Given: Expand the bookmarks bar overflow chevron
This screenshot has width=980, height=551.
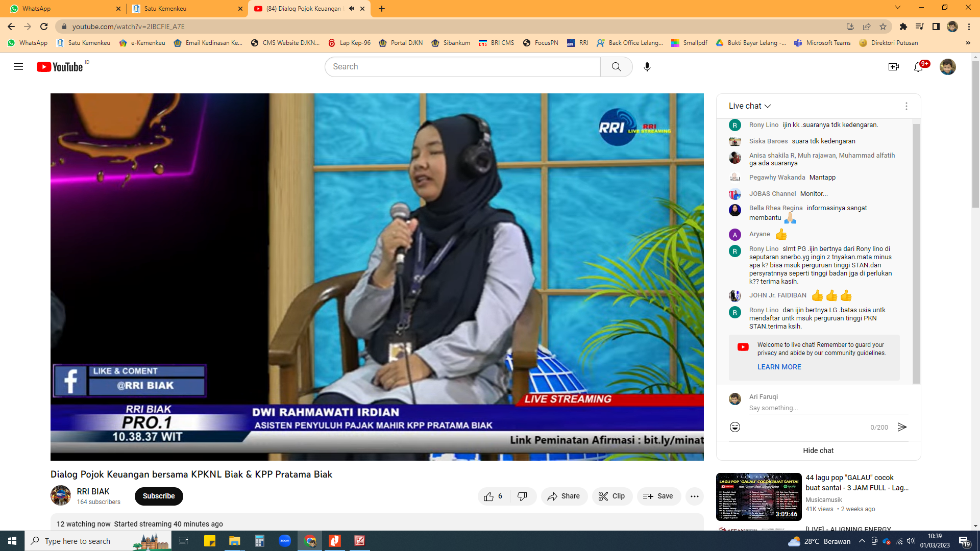Looking at the screenshot, I should coord(968,43).
